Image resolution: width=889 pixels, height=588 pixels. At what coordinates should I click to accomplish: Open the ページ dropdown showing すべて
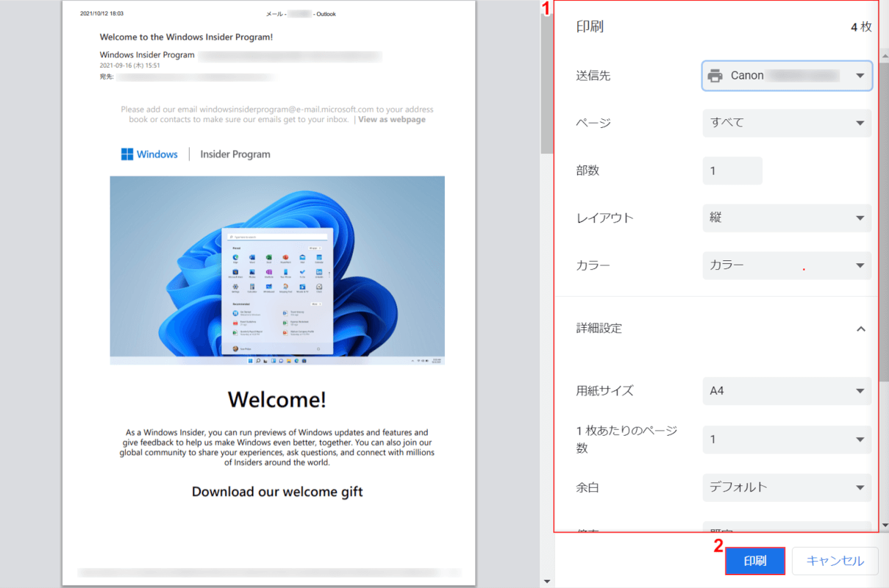787,123
